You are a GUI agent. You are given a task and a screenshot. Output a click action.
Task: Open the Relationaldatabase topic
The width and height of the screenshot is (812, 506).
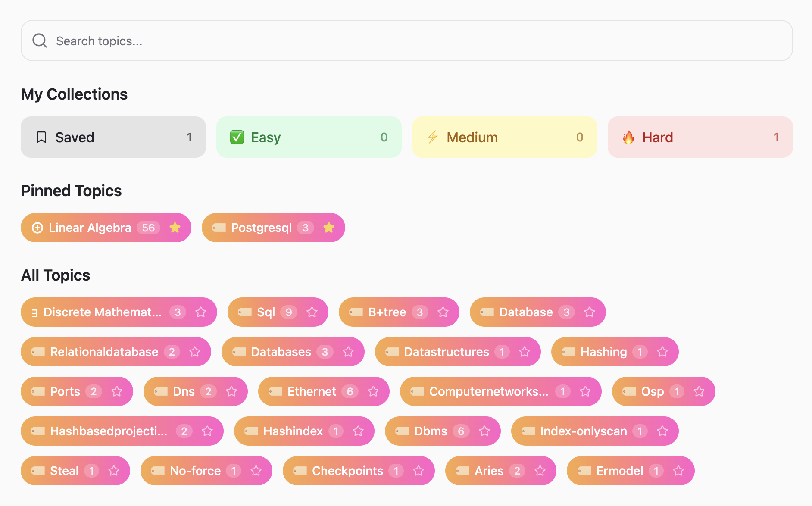click(x=116, y=352)
